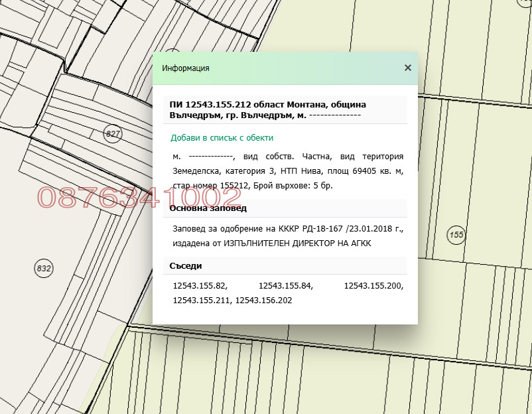Click the 'Добави в списък с обекти' link
The height and width of the screenshot is (414, 532).
222,137
